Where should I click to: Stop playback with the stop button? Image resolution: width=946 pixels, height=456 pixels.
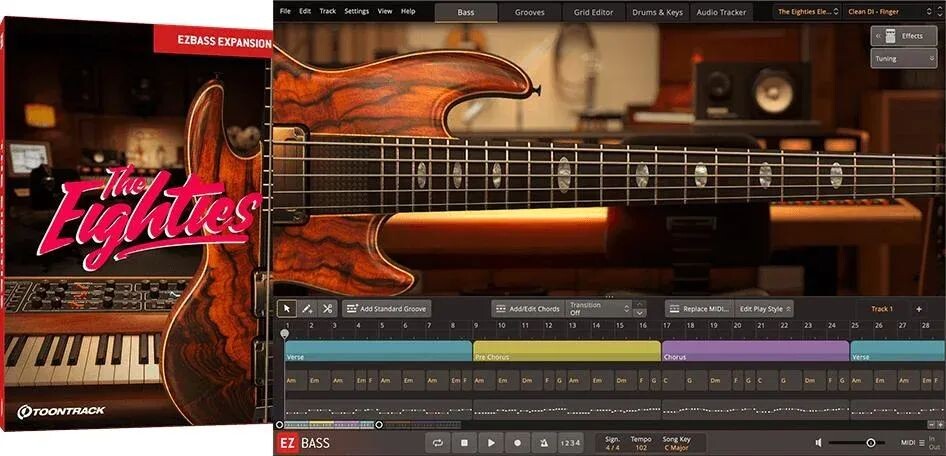[x=465, y=443]
